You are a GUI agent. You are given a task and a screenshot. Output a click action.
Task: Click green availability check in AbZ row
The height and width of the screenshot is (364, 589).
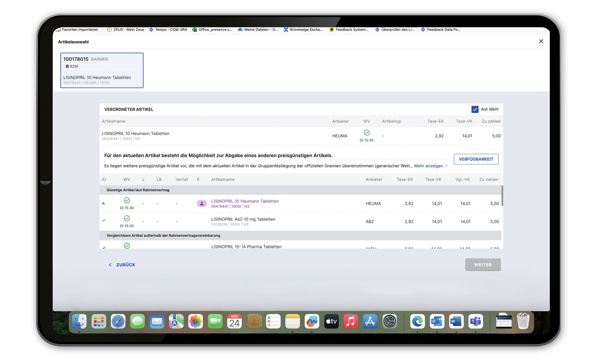click(127, 218)
